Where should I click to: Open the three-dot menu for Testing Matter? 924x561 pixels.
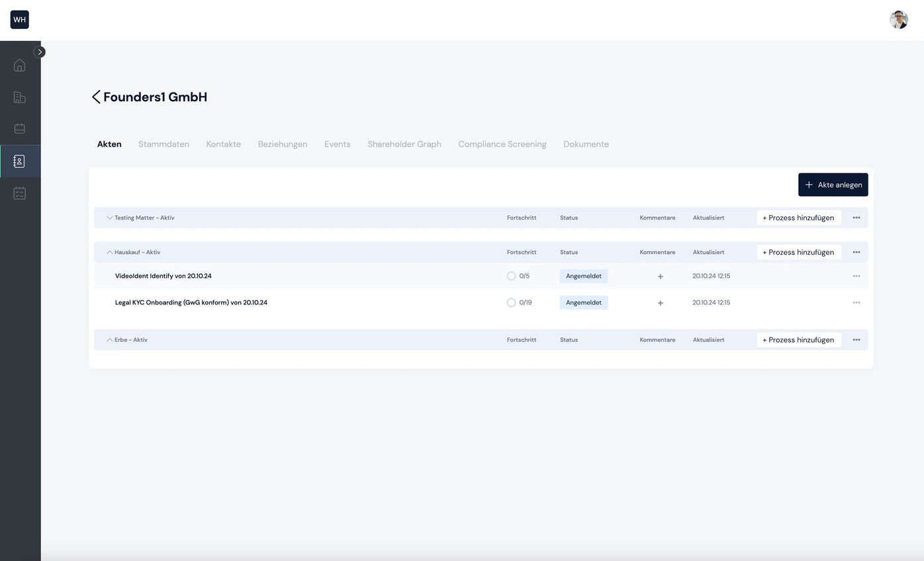[x=856, y=218]
